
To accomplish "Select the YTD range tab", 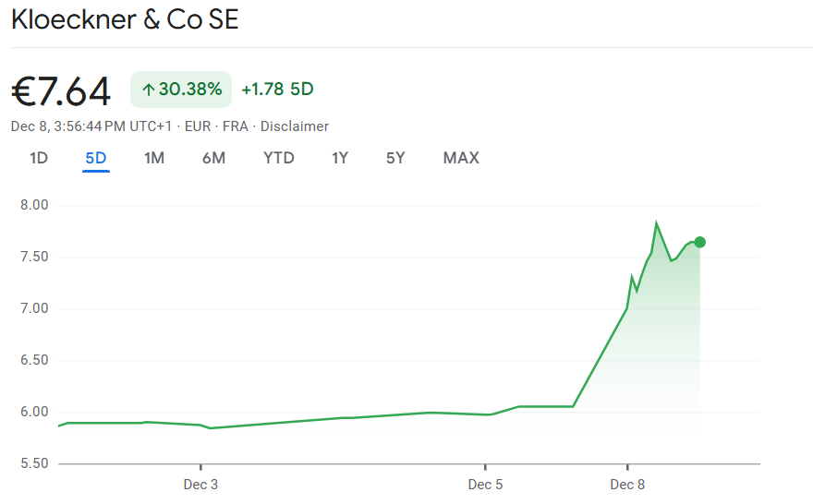I will coord(279,158).
